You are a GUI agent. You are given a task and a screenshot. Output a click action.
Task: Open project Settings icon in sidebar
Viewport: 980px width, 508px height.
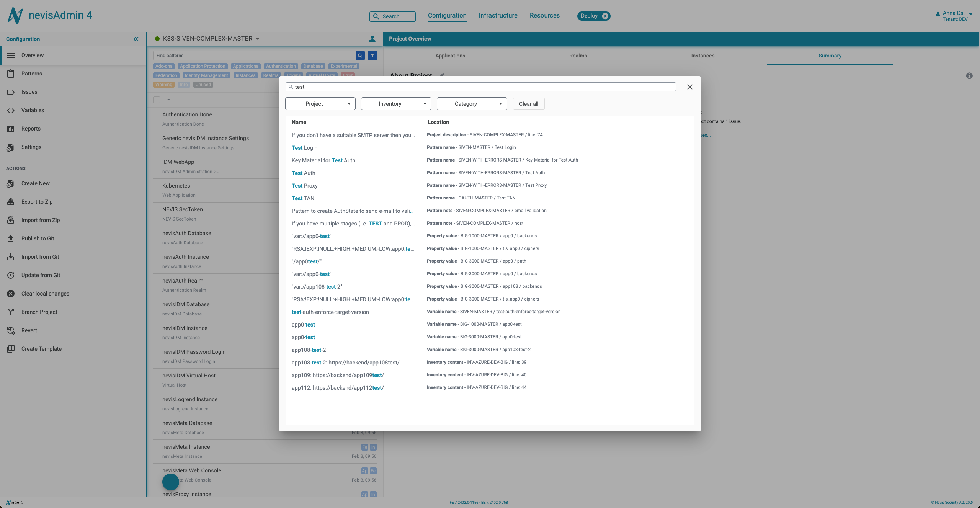(x=11, y=147)
